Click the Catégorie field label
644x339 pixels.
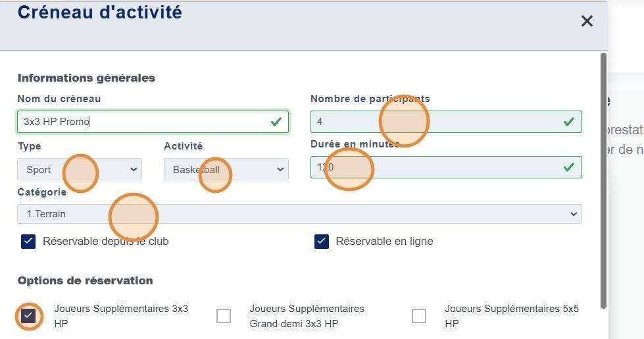coord(41,192)
